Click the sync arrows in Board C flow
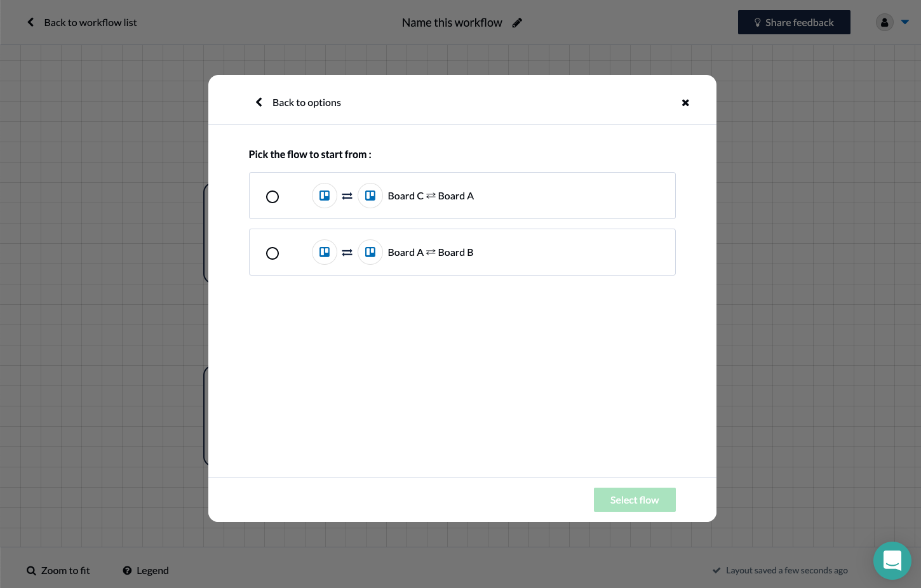921x588 pixels. (x=347, y=196)
